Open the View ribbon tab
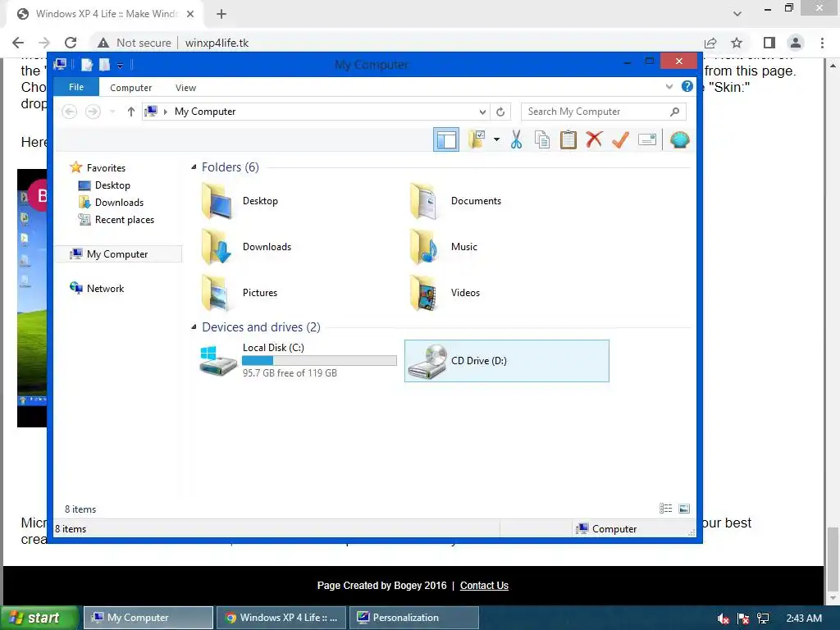 [185, 87]
